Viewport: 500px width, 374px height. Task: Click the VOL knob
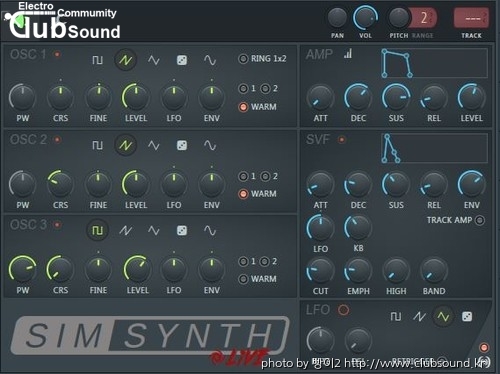[365, 18]
